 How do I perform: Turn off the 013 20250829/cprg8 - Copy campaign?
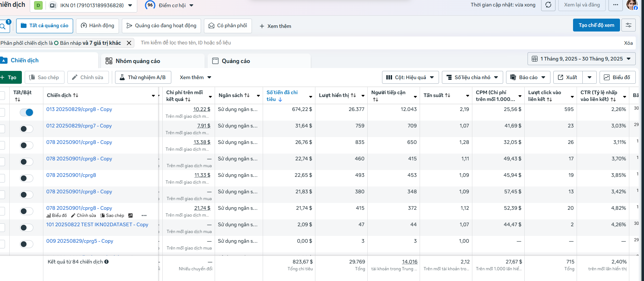tap(27, 112)
